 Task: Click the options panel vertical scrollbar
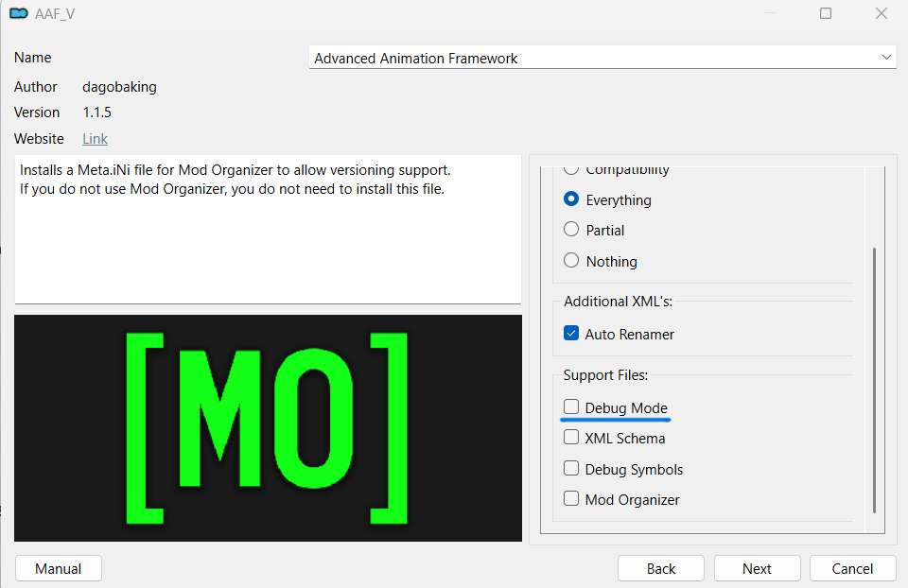point(874,380)
